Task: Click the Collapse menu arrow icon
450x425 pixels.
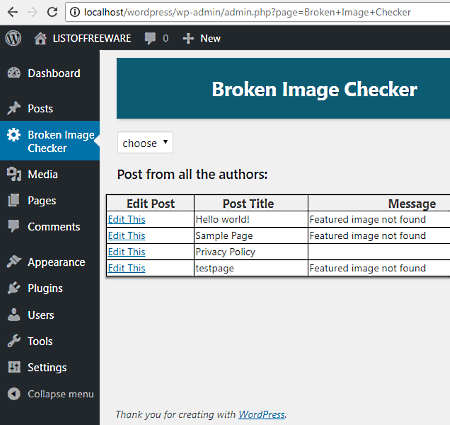Action: pyautogui.click(x=14, y=394)
